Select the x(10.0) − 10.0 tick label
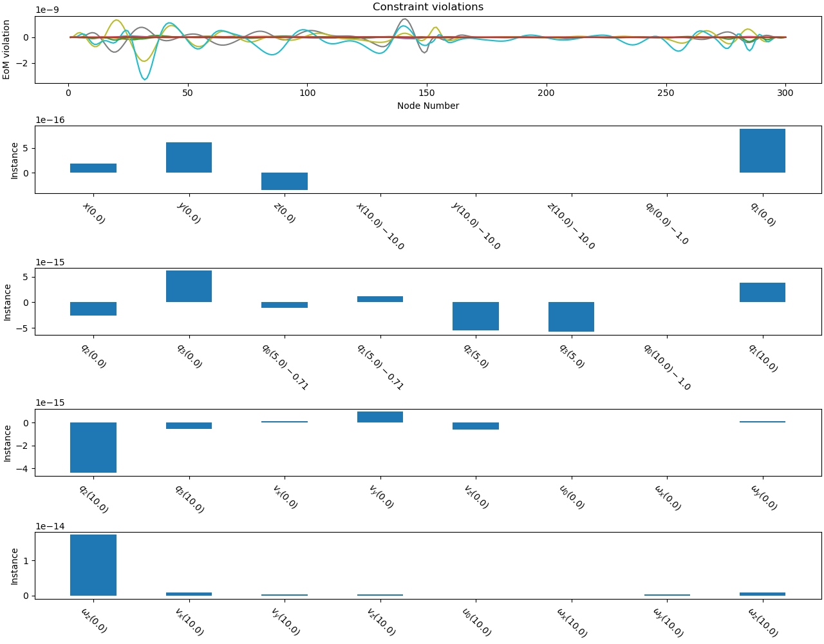824x644 pixels. [x=380, y=226]
